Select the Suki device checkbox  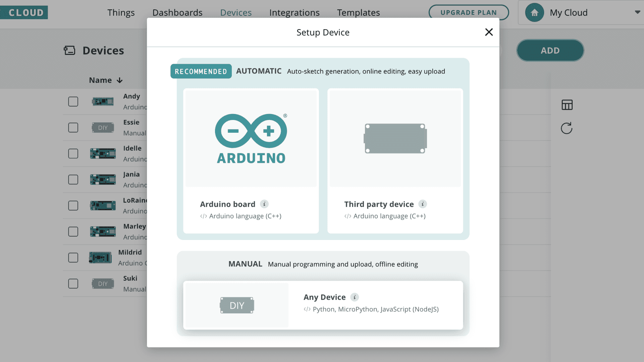(73, 284)
